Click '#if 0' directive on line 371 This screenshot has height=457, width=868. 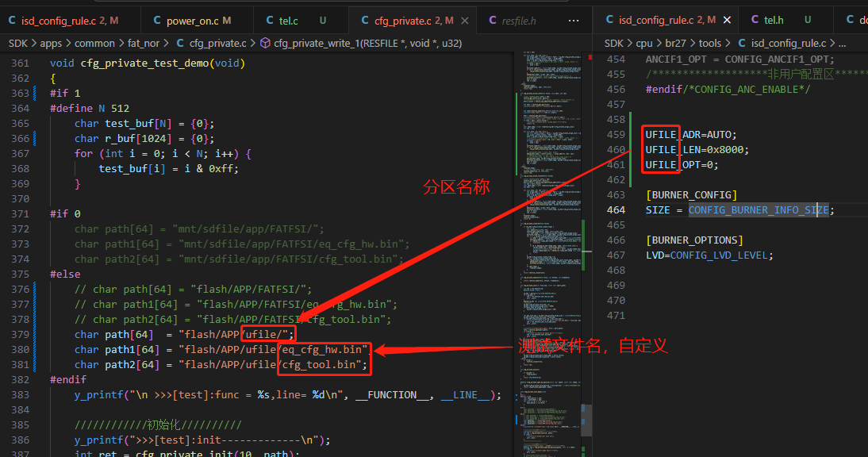tap(65, 213)
